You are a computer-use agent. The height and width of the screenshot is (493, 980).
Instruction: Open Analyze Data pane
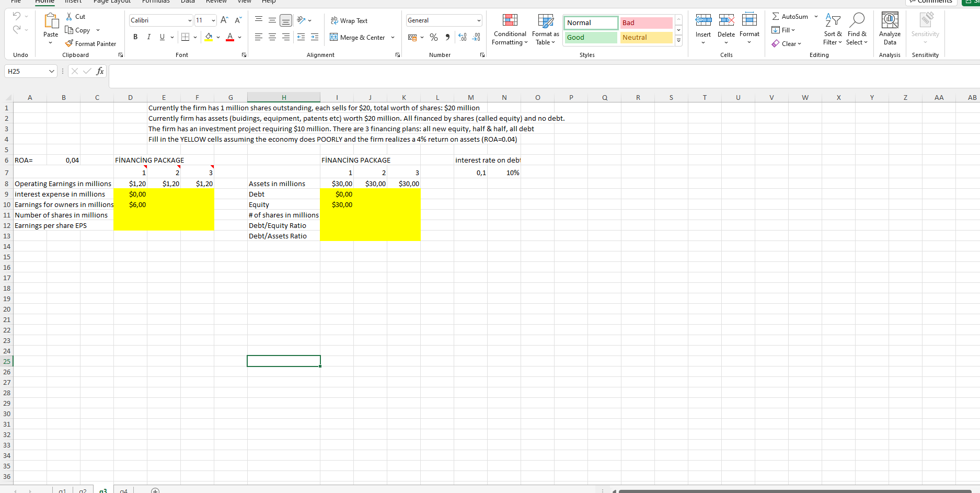pyautogui.click(x=890, y=30)
